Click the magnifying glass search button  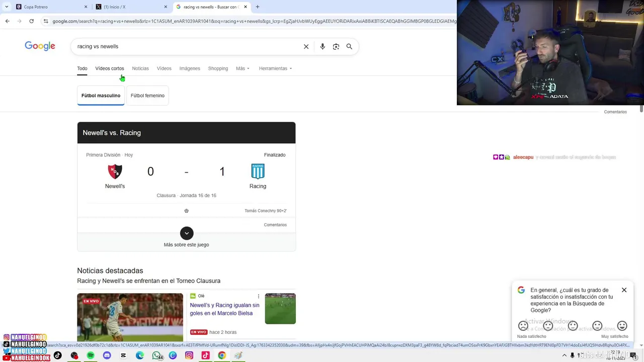point(349,46)
